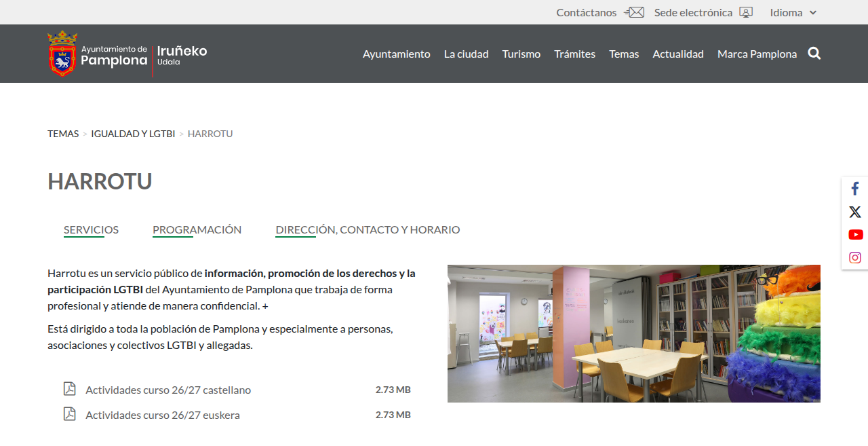Switch to the Programación tab
Viewport: 868px width, 446px height.
coord(197,229)
